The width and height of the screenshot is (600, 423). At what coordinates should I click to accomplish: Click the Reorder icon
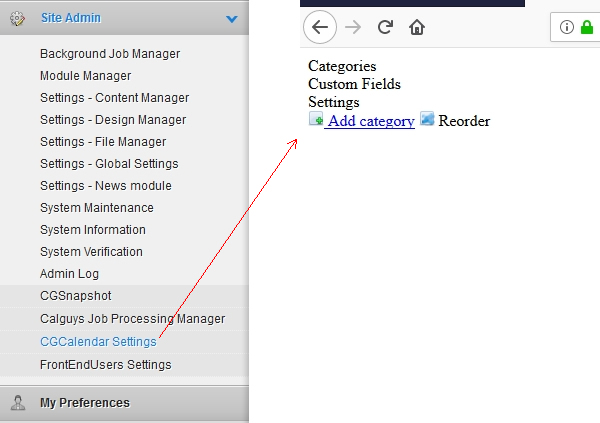427,120
